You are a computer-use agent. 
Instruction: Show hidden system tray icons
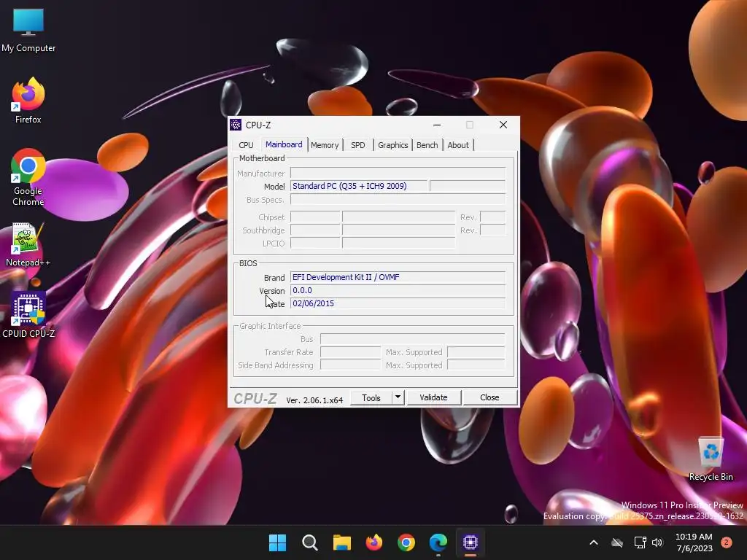pos(594,542)
